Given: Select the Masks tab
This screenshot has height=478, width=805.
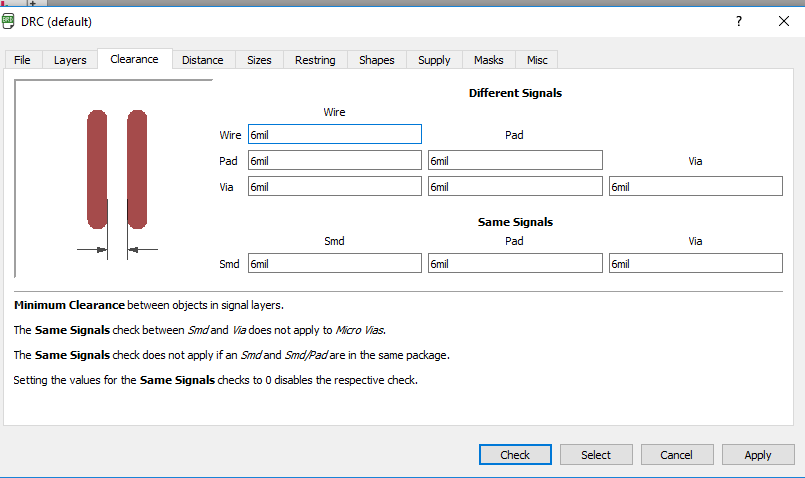Looking at the screenshot, I should (x=488, y=60).
